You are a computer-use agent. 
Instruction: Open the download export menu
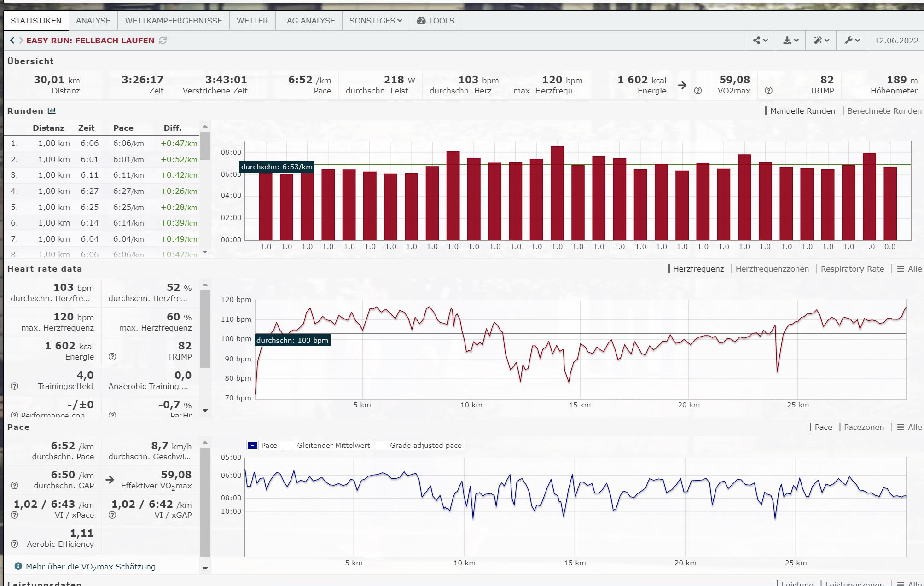point(790,41)
